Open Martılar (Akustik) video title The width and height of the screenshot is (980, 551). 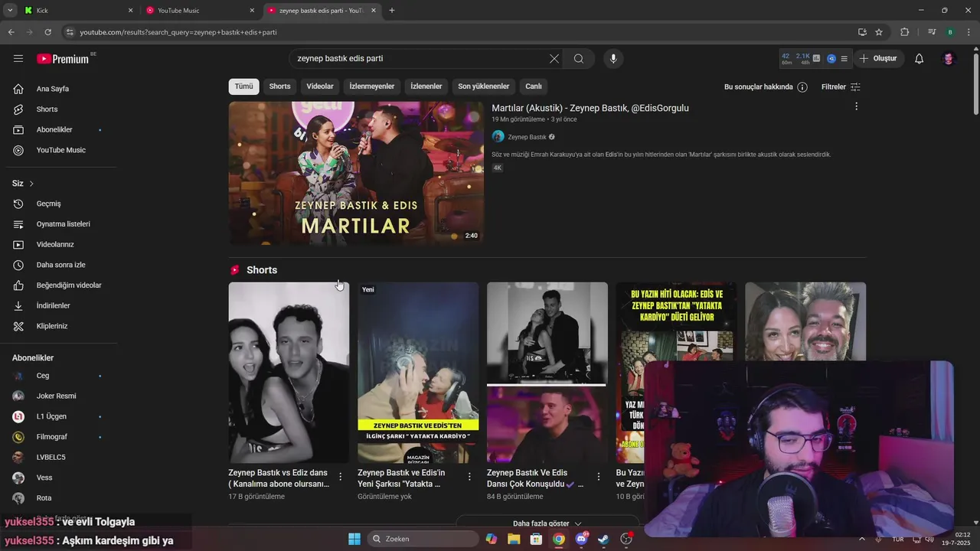tap(590, 109)
